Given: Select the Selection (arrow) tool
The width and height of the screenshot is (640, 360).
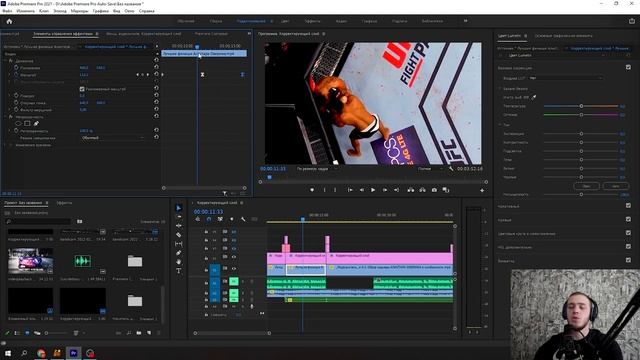Looking at the screenshot, I should (x=178, y=208).
